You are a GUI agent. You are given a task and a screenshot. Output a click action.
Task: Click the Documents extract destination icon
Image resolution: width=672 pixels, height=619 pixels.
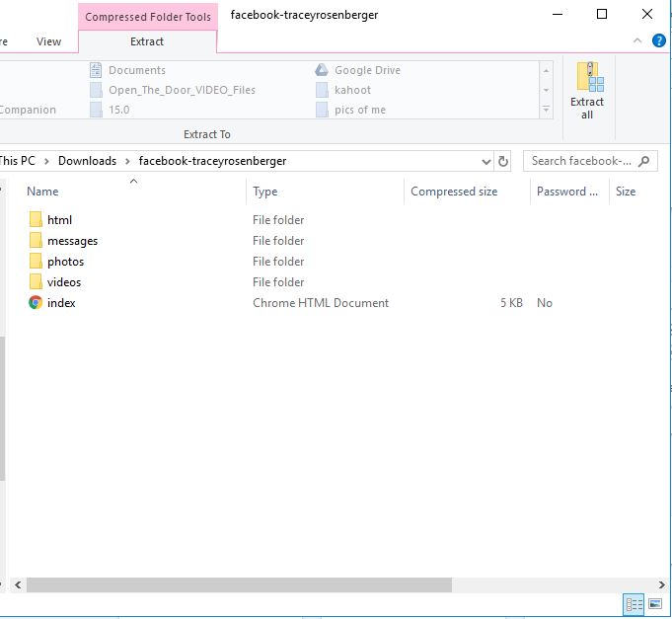(x=96, y=70)
